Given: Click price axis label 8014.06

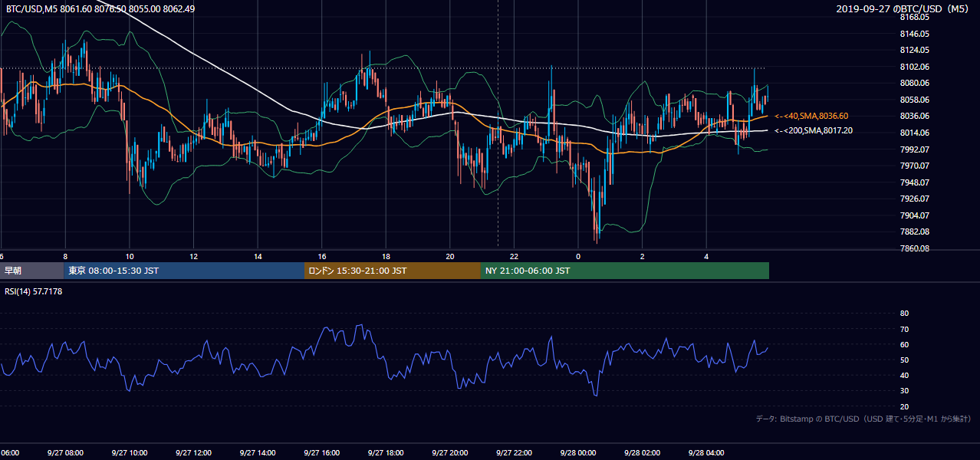Looking at the screenshot, I should click(914, 133).
